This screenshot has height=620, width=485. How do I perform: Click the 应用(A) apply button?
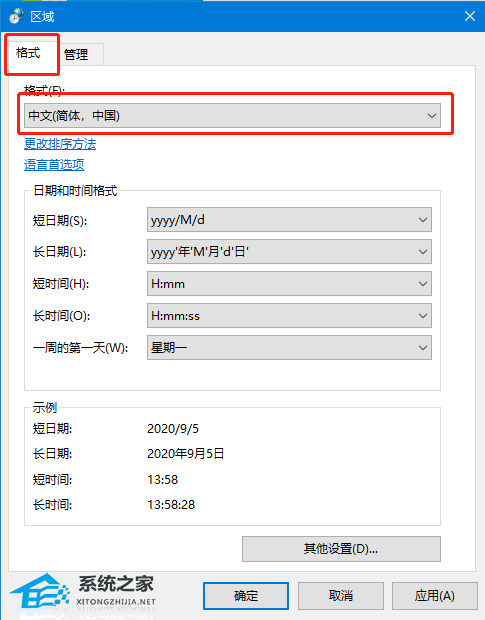435,596
